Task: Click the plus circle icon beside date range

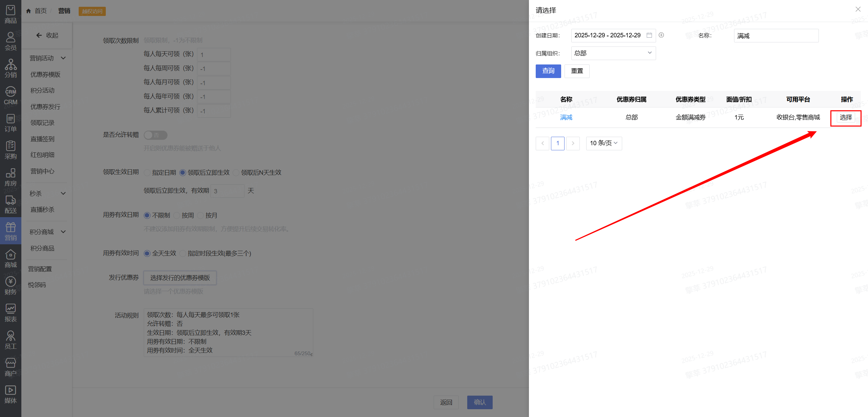Action: [661, 35]
